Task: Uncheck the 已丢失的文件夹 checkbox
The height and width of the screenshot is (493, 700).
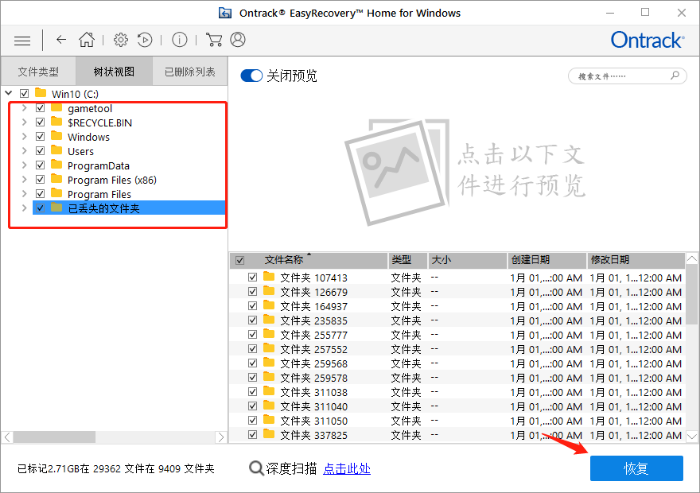Action: tap(40, 208)
